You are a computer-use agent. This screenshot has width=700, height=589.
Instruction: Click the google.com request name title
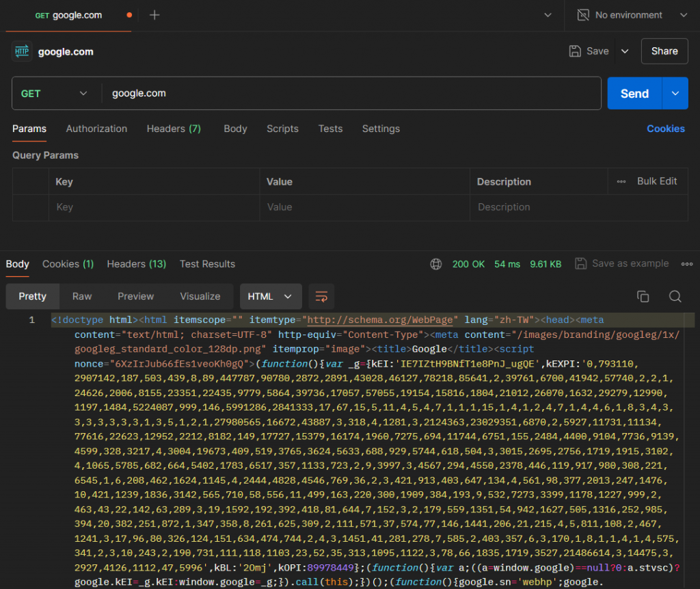[x=66, y=52]
